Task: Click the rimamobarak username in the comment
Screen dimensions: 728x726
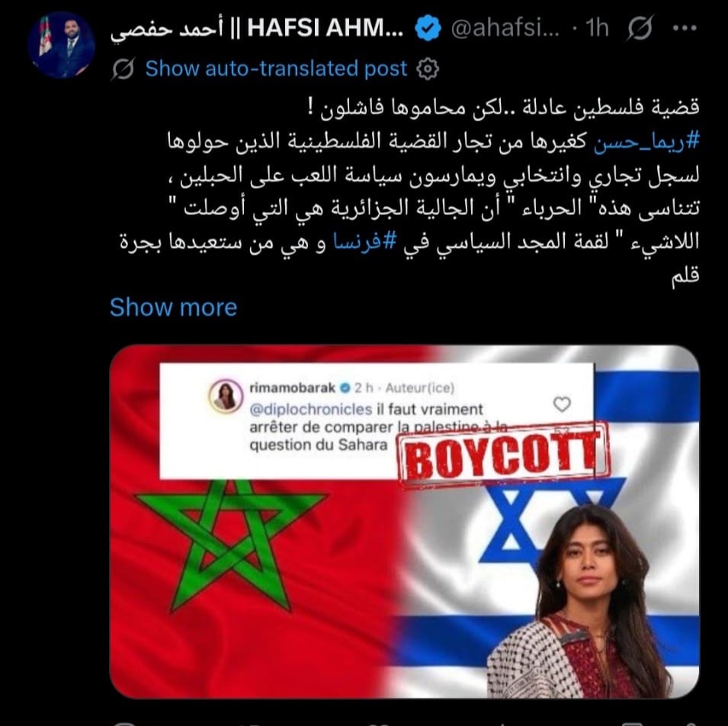Action: pyautogui.click(x=292, y=387)
